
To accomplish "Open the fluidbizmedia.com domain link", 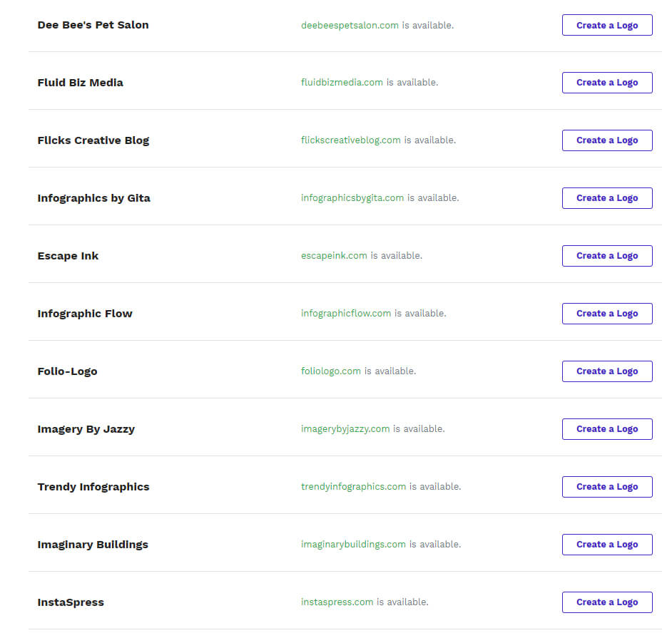I will click(342, 82).
